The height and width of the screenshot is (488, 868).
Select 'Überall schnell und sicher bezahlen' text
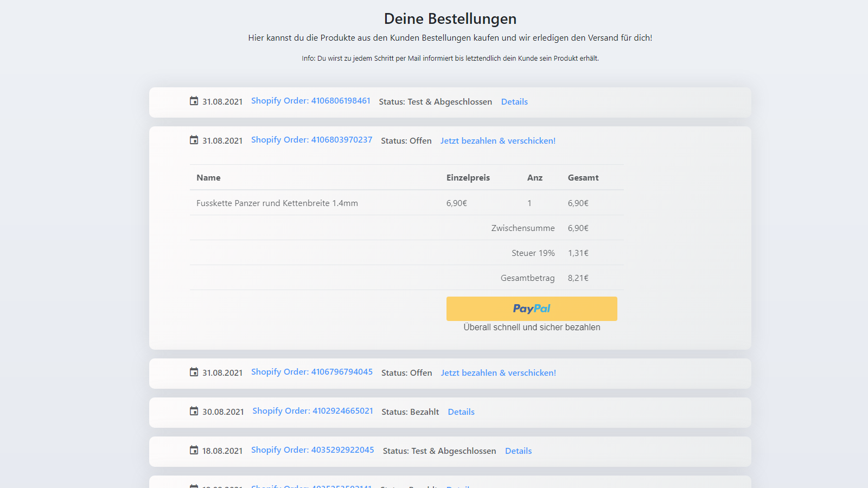(x=532, y=328)
